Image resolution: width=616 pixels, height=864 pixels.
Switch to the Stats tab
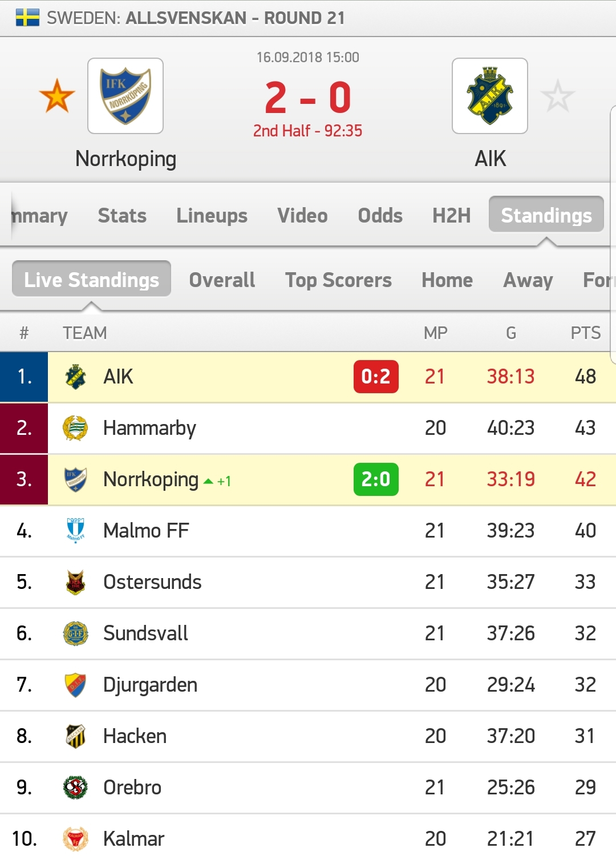[122, 216]
